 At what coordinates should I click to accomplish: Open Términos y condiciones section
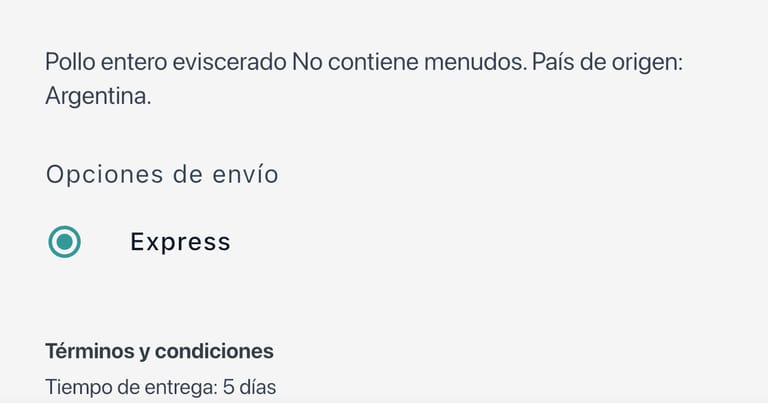click(159, 351)
